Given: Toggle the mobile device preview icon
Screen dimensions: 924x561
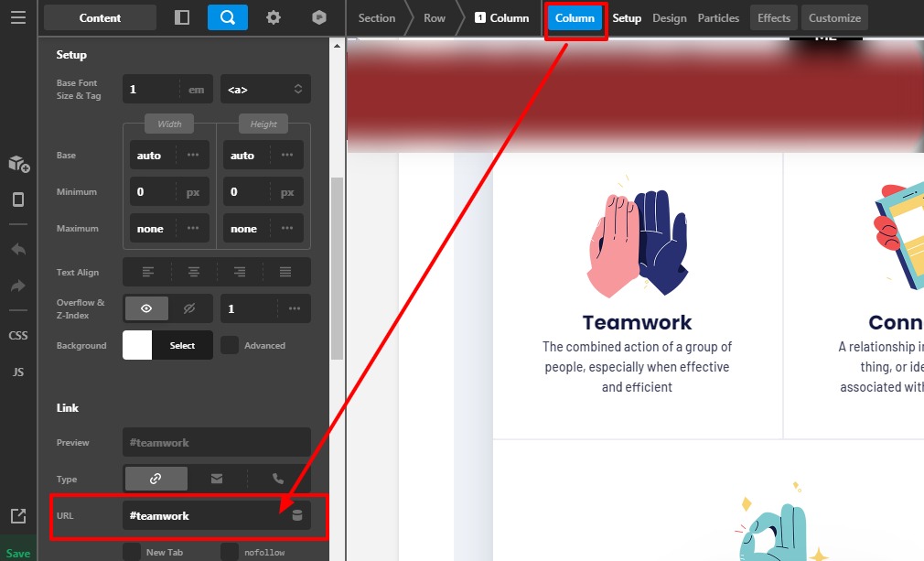Looking at the screenshot, I should pyautogui.click(x=18, y=200).
